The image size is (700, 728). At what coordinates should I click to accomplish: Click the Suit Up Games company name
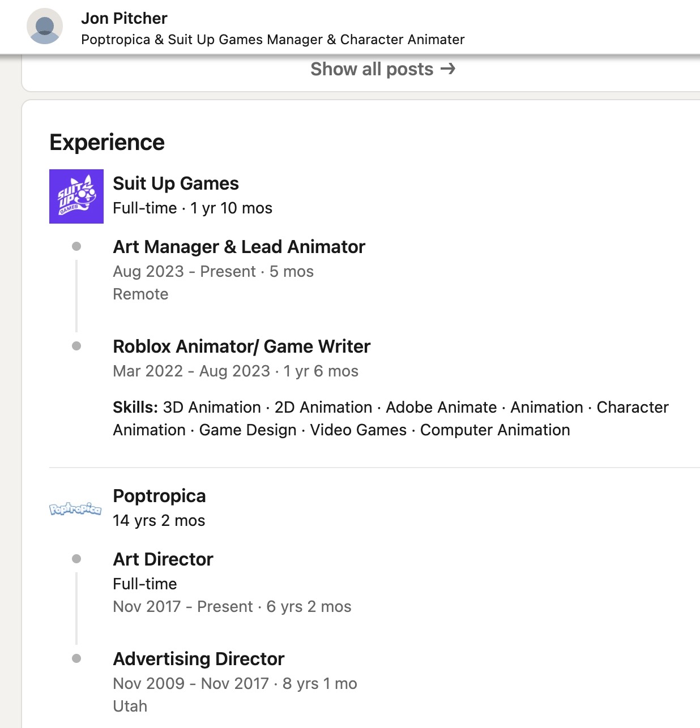176,183
